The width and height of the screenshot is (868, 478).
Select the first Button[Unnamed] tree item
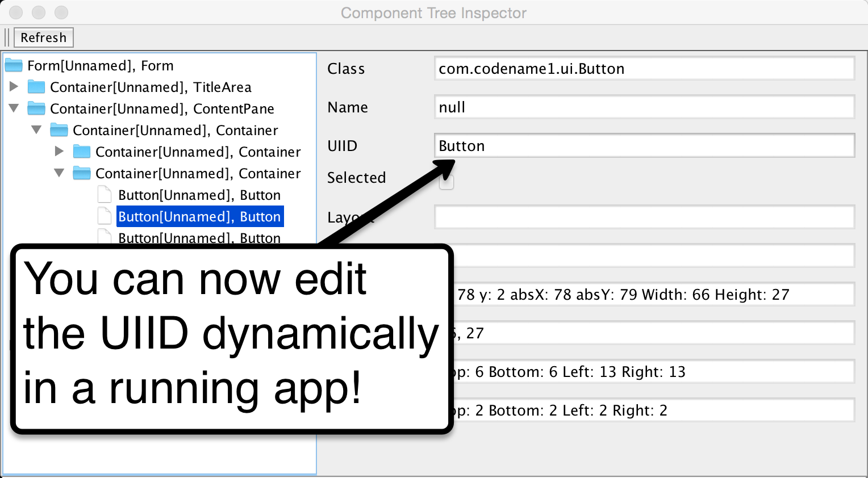(x=199, y=194)
